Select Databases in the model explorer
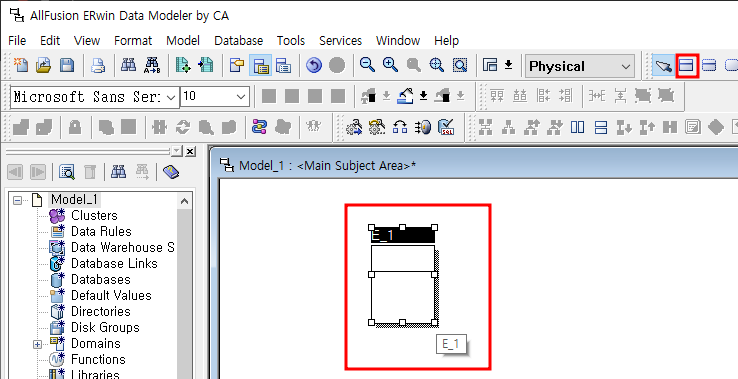Image resolution: width=738 pixels, height=379 pixels. point(101,280)
